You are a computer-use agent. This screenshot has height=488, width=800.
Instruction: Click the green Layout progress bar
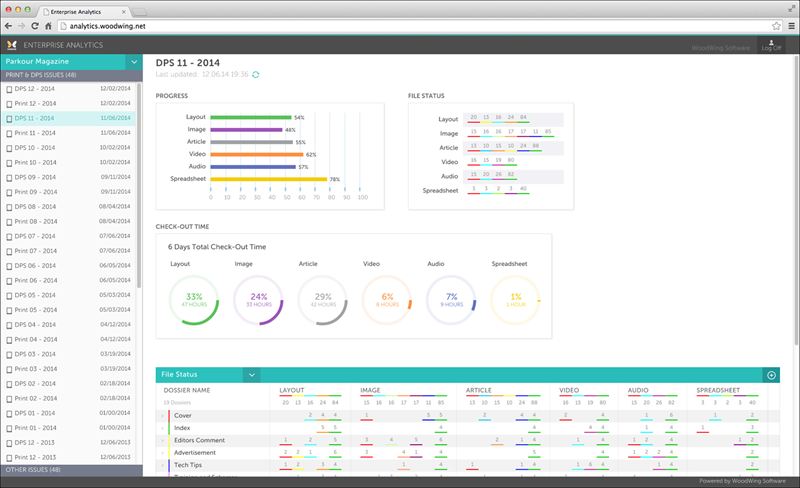coord(250,117)
